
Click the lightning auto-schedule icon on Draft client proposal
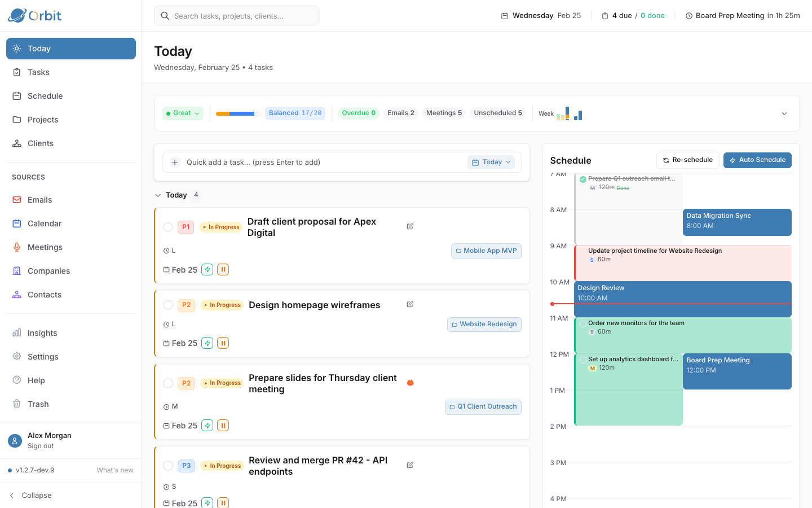[x=207, y=269]
